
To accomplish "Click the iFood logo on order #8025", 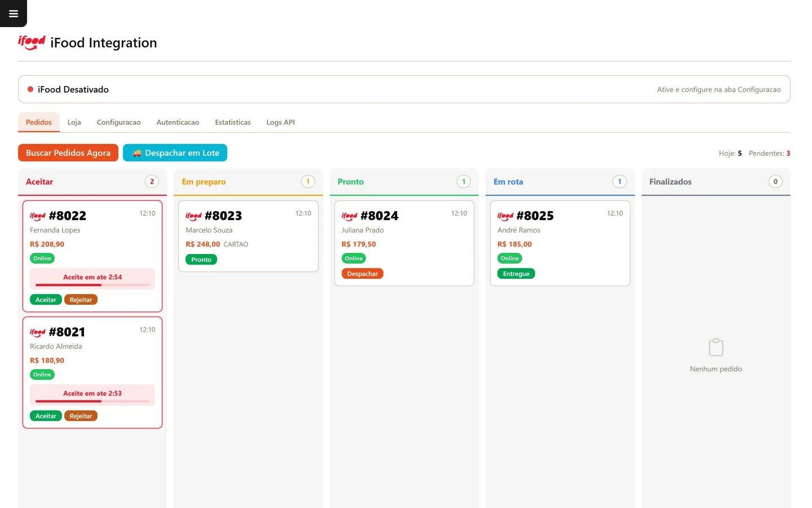I will [x=505, y=216].
